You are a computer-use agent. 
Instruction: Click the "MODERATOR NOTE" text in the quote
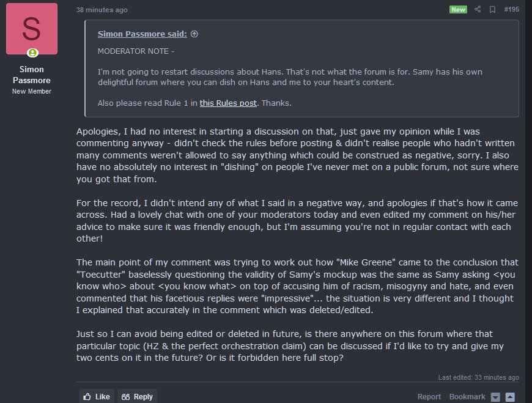(x=136, y=51)
